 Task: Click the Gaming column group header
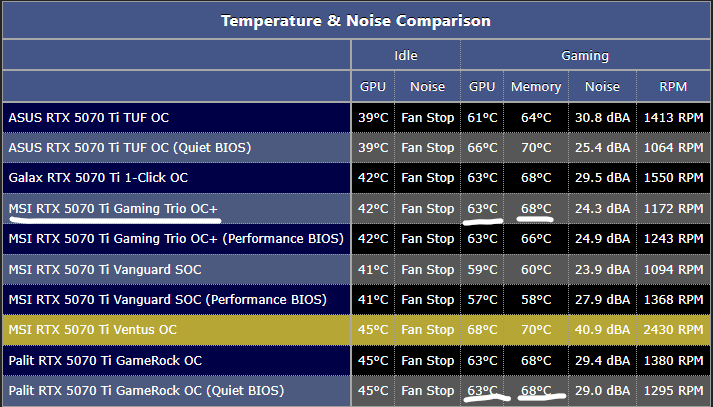pyautogui.click(x=585, y=56)
